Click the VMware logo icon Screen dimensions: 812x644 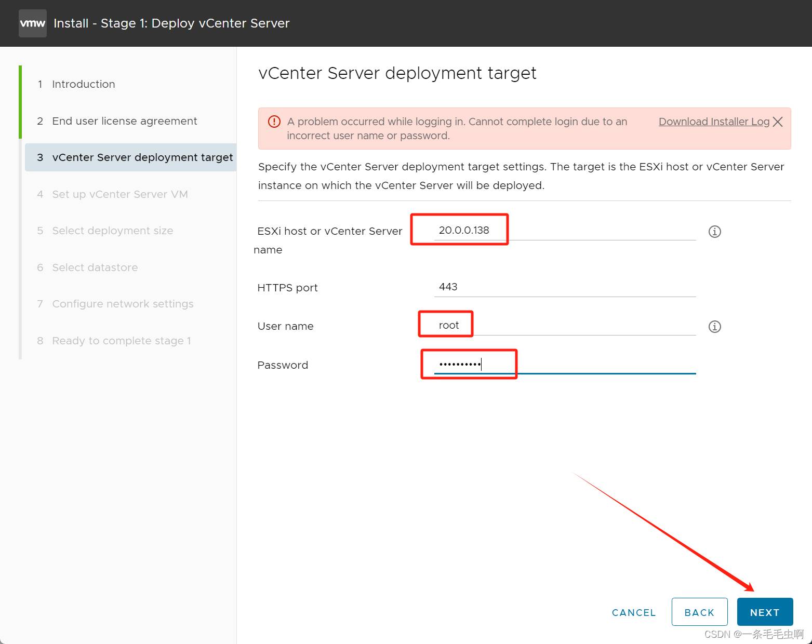click(x=32, y=23)
